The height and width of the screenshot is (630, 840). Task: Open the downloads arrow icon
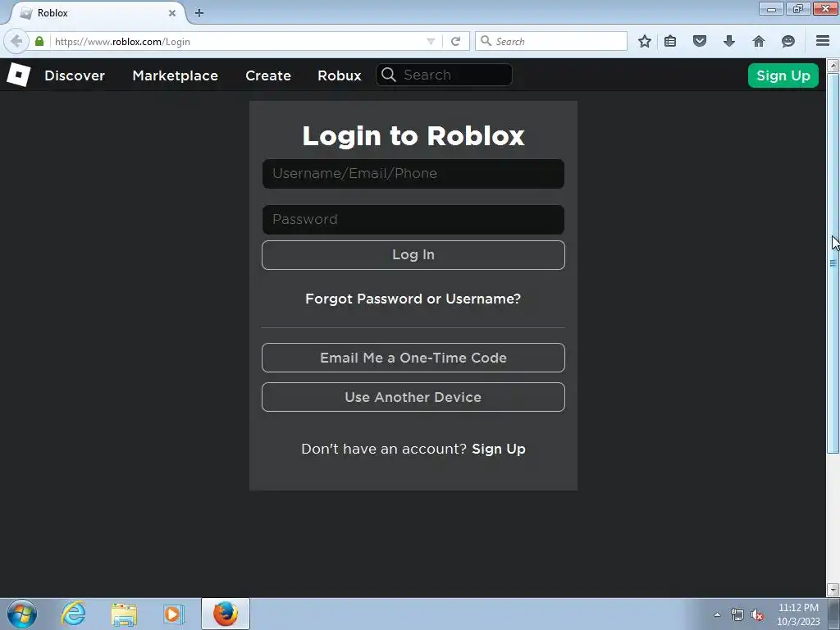729,41
